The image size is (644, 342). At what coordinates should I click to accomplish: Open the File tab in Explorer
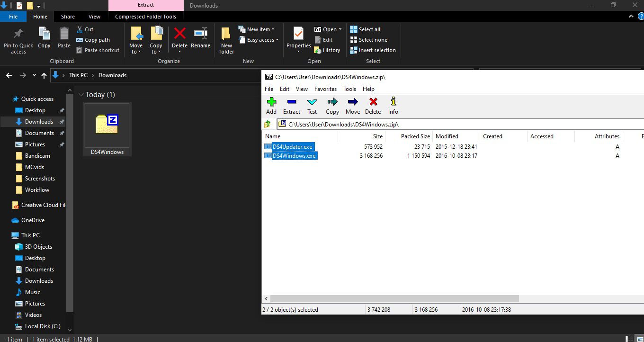[x=13, y=17]
